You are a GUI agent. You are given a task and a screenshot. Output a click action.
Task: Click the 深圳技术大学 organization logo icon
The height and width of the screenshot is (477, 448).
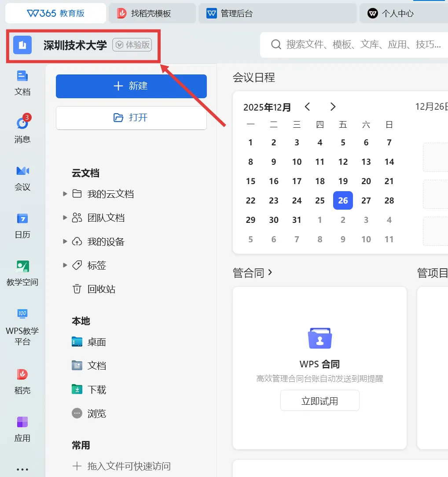pyautogui.click(x=22, y=45)
